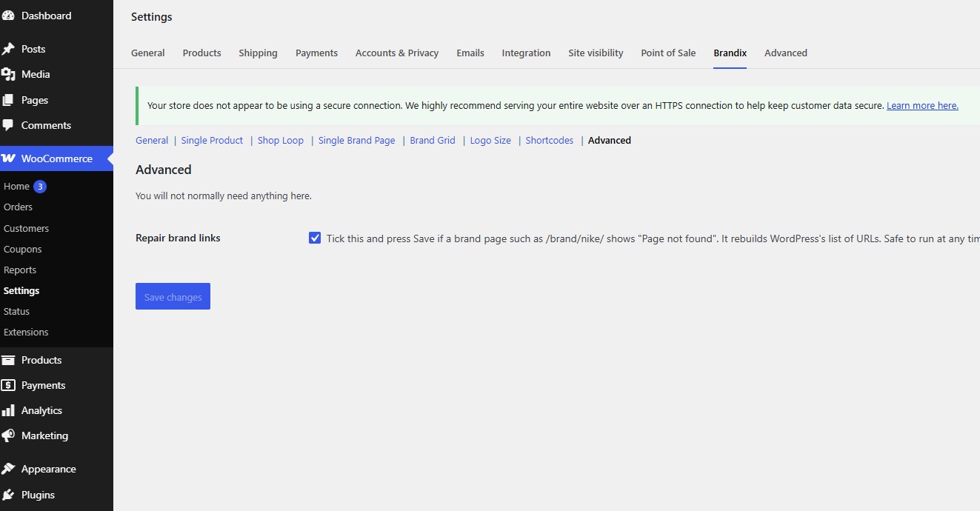
Task: Open the Point of Sale tab
Action: point(668,53)
